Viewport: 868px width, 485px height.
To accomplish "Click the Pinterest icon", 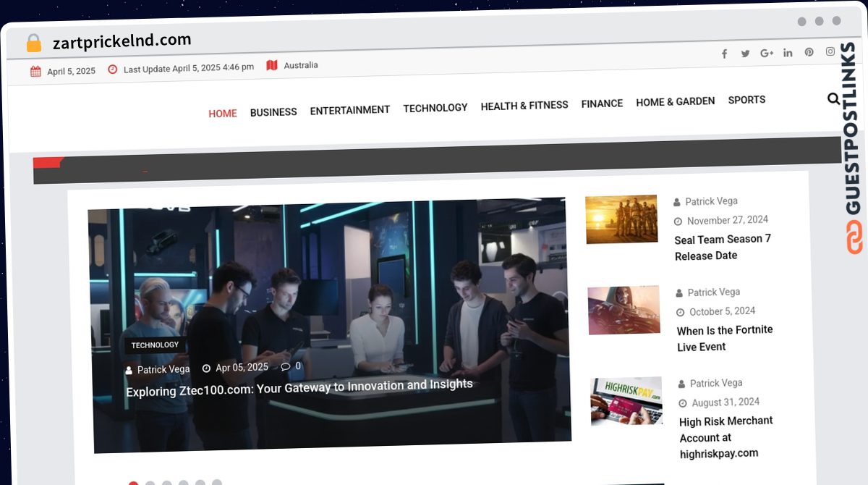I will pos(809,52).
